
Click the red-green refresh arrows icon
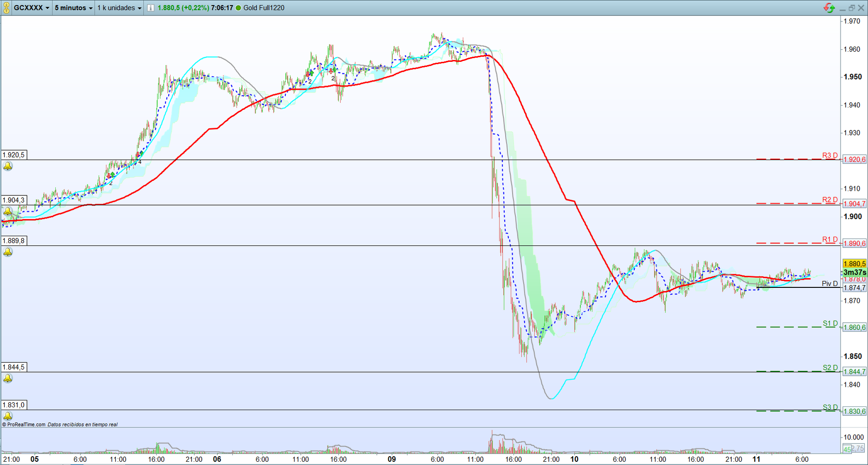point(829,8)
